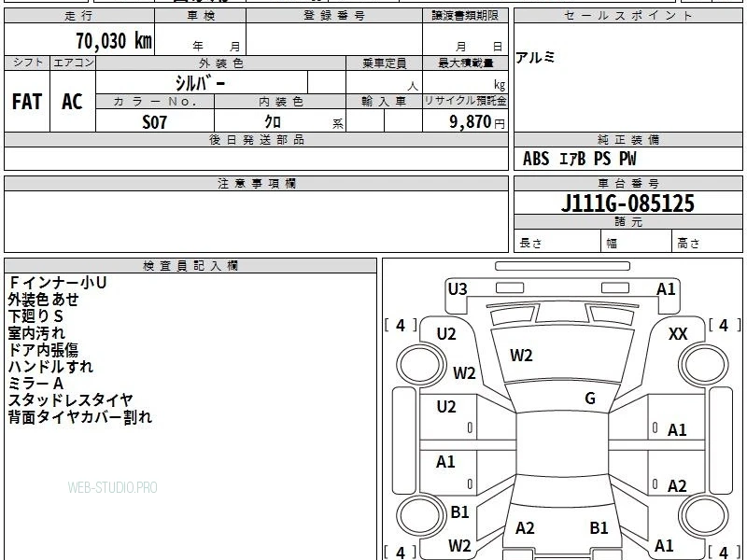This screenshot has height=560, width=747.
Task: Click the G mark on the windshield
Action: pos(590,399)
